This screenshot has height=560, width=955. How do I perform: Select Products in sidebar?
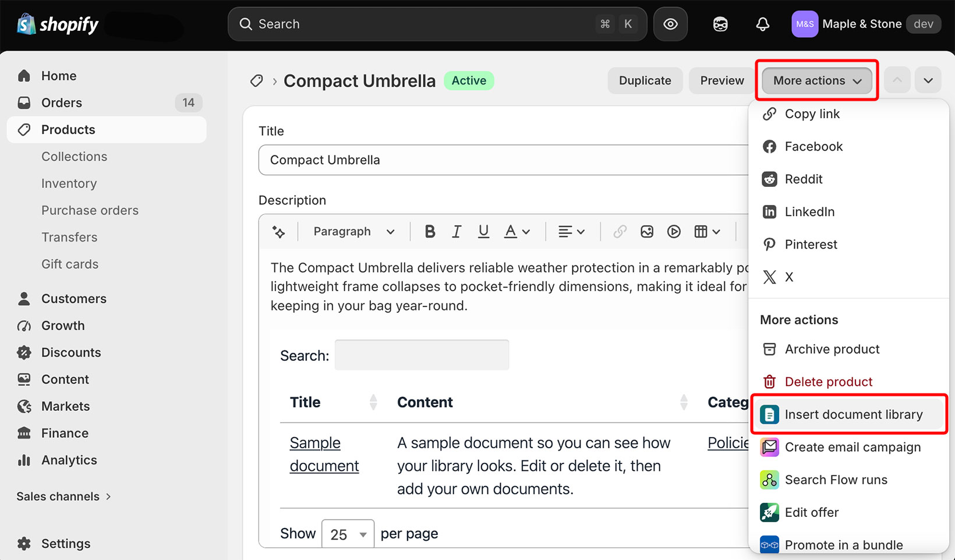pos(107,129)
